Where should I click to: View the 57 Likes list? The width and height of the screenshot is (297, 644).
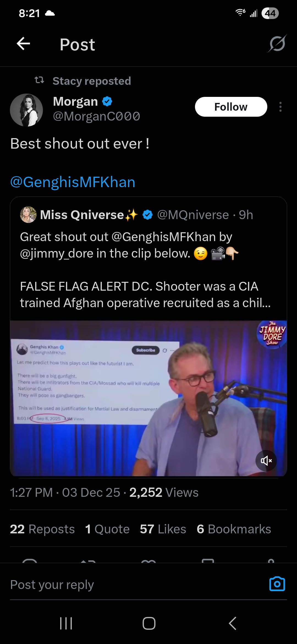163,529
